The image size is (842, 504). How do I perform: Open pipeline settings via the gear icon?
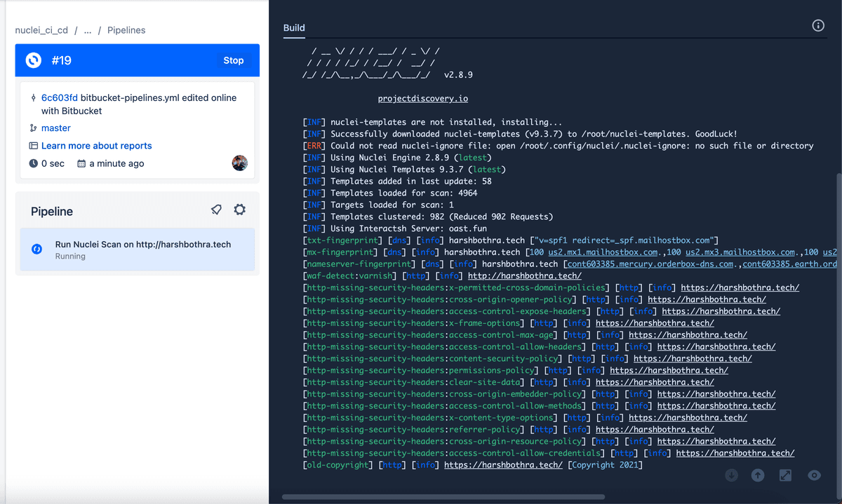click(239, 209)
